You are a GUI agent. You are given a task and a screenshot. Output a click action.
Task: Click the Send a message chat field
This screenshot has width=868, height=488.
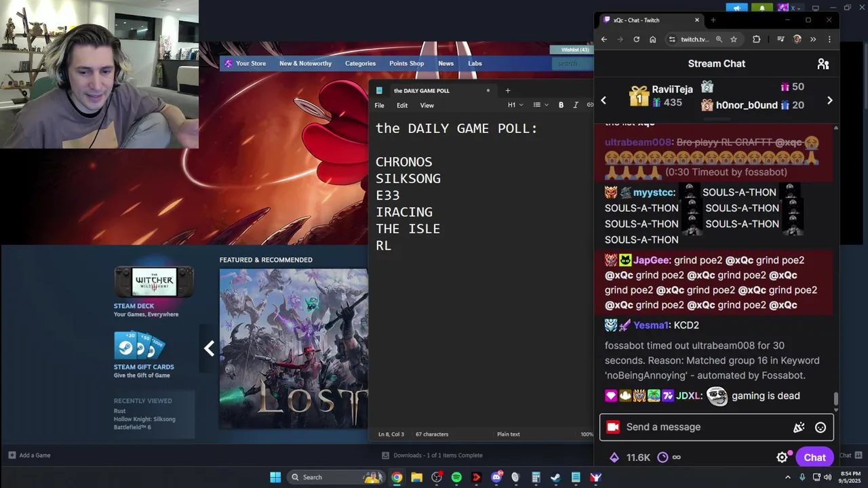[705, 427]
